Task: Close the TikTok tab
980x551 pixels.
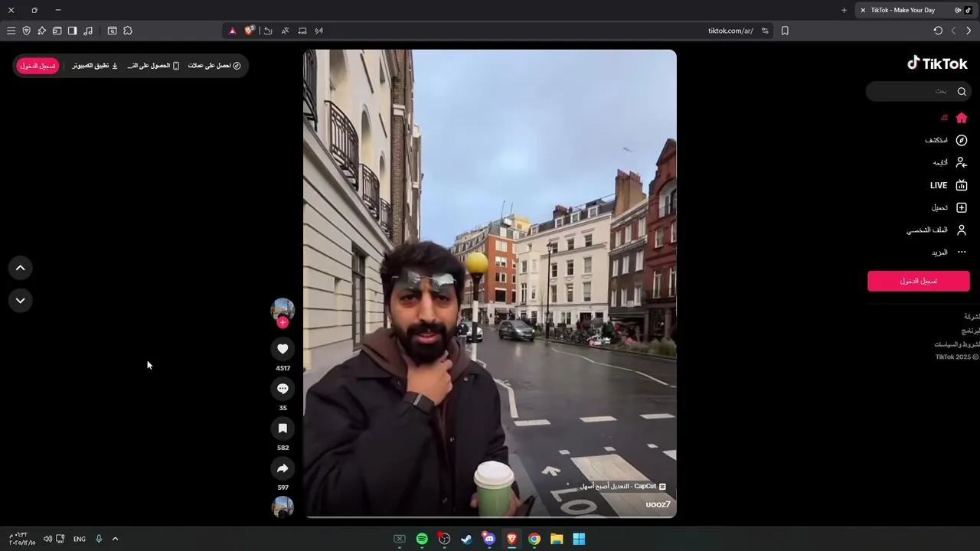Action: pyautogui.click(x=863, y=10)
